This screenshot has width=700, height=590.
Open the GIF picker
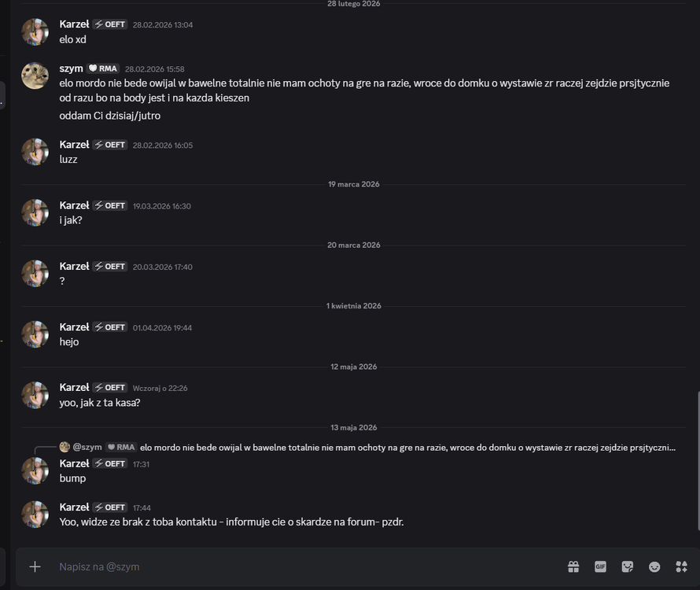pyautogui.click(x=600, y=566)
